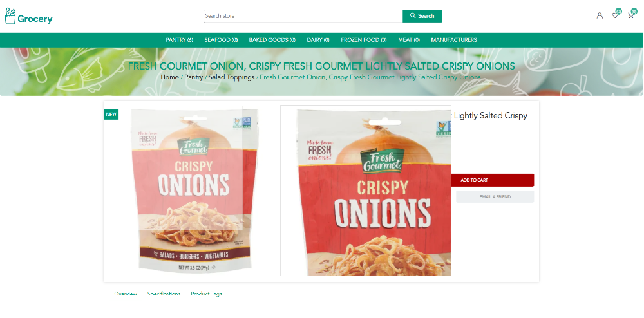
Task: Click the Email a Friend button
Action: point(495,196)
